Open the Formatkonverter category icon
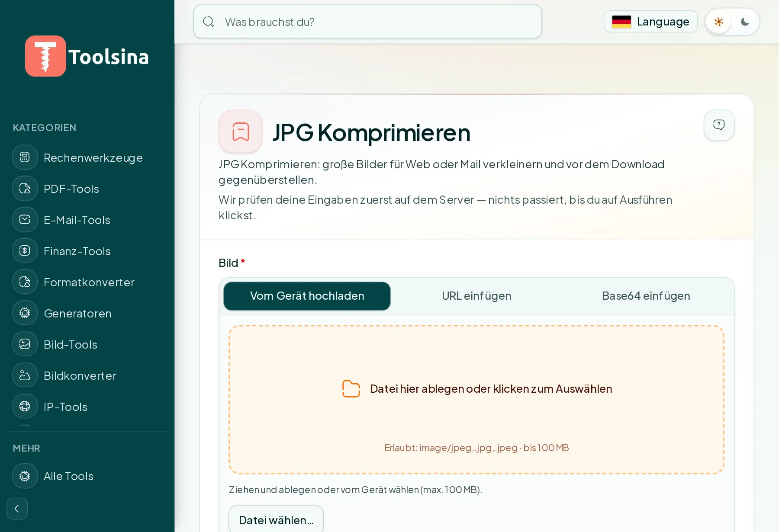779x532 pixels. click(x=25, y=282)
